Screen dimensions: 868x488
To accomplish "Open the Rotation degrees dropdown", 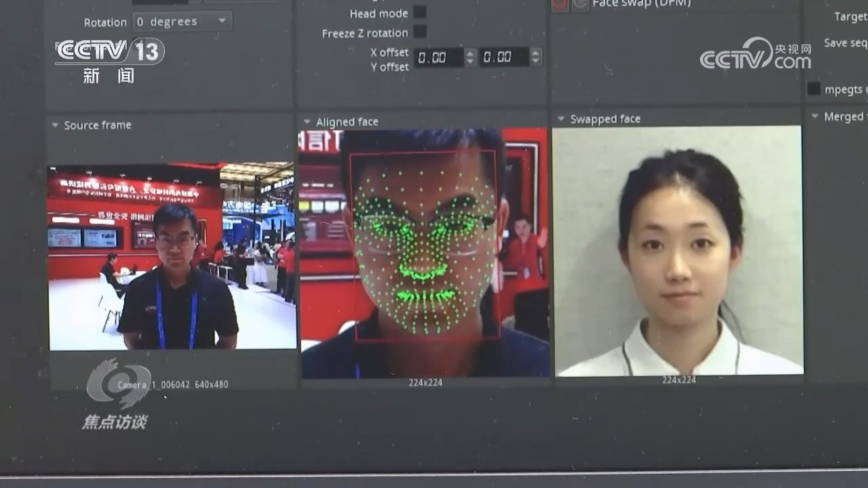I will click(x=182, y=21).
